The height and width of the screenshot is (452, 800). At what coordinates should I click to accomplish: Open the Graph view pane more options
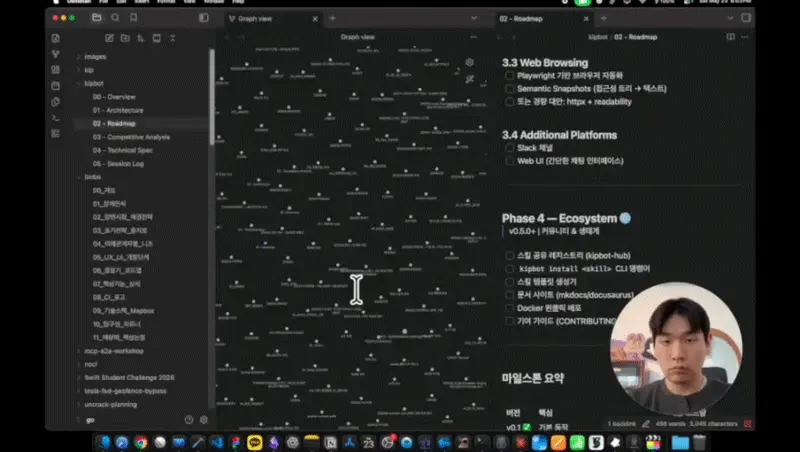point(473,37)
